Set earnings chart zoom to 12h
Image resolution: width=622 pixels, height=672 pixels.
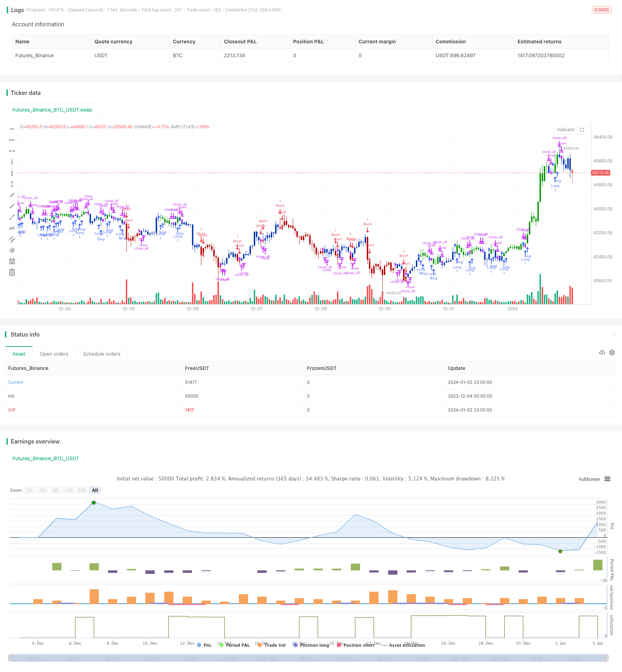pyautogui.click(x=69, y=490)
